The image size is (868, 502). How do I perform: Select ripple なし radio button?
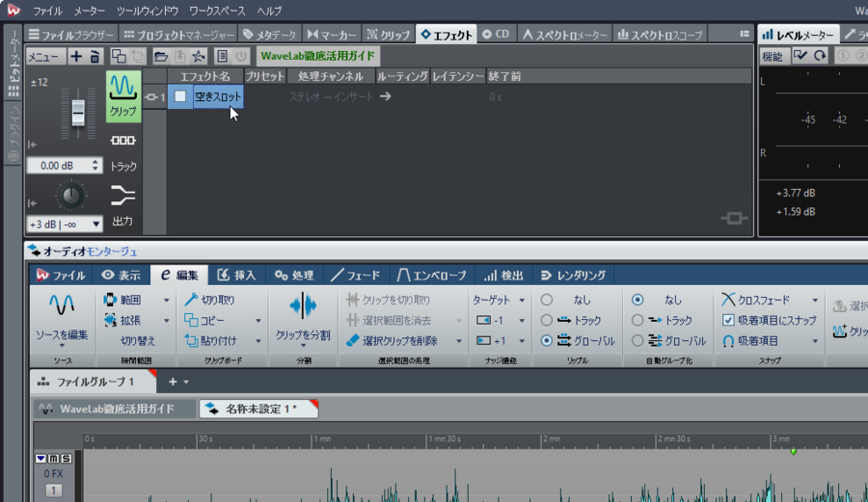pos(547,300)
